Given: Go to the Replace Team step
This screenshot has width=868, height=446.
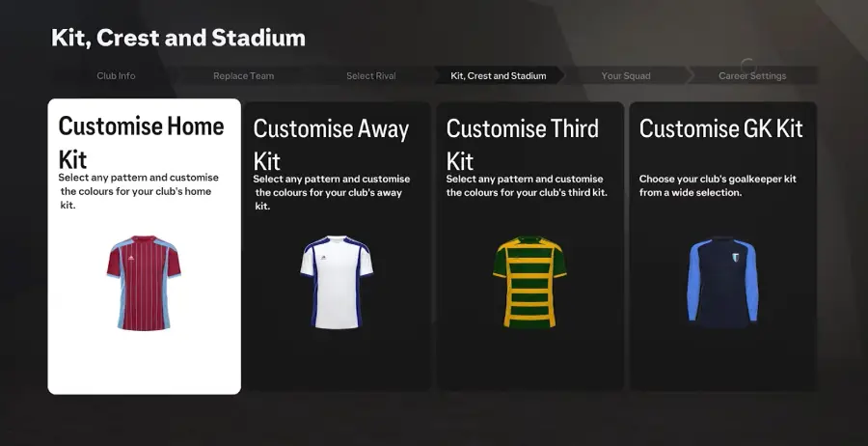Looking at the screenshot, I should click(x=243, y=75).
